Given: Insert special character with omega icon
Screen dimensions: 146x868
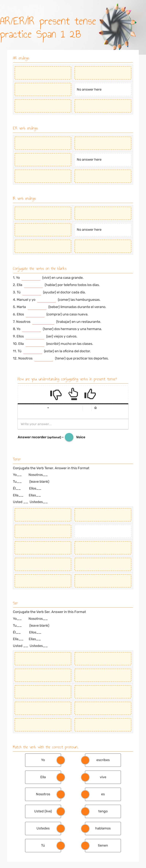Looking at the screenshot, I should pos(95,408).
